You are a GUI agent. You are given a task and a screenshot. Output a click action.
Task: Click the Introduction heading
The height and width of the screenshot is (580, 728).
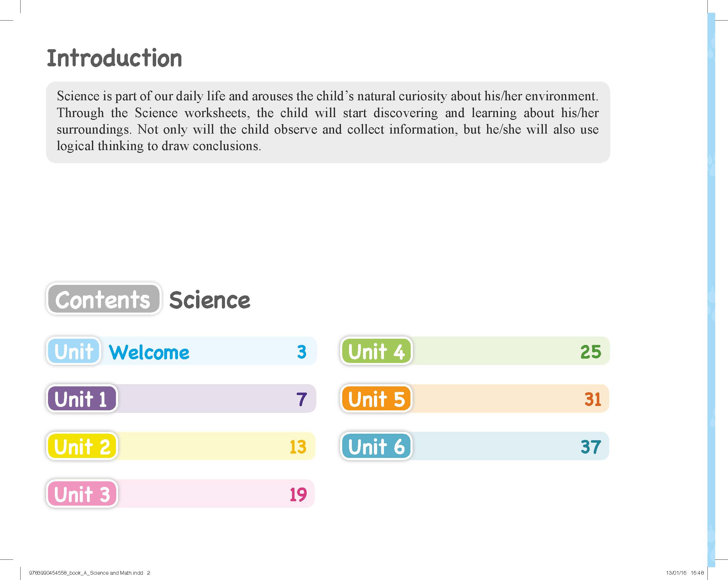[x=114, y=58]
